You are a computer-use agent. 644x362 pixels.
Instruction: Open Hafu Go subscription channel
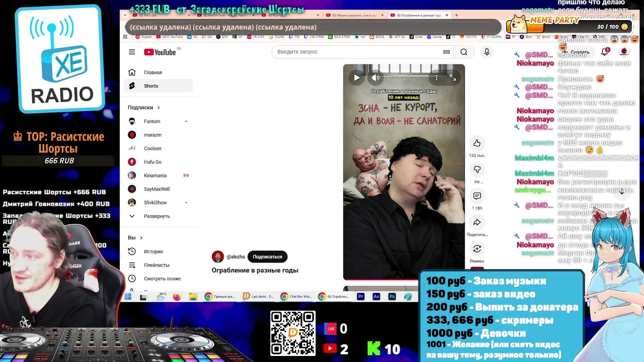click(x=158, y=162)
